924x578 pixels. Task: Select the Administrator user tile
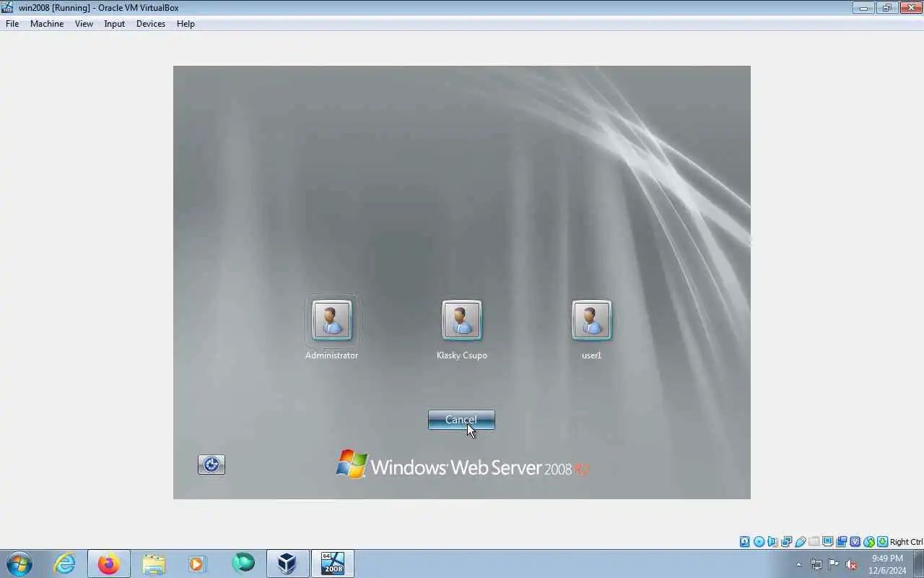331,320
